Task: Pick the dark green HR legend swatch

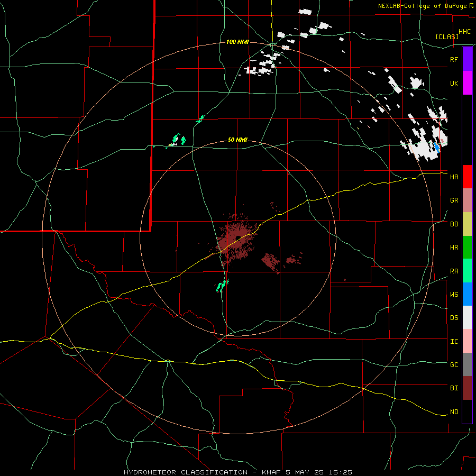Action: (467, 248)
